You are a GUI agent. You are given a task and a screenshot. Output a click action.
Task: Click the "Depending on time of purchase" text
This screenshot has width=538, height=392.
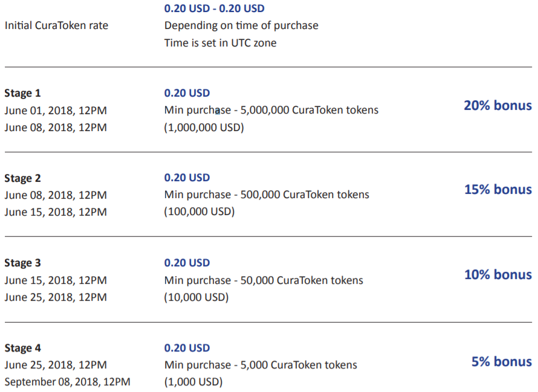pyautogui.click(x=241, y=26)
